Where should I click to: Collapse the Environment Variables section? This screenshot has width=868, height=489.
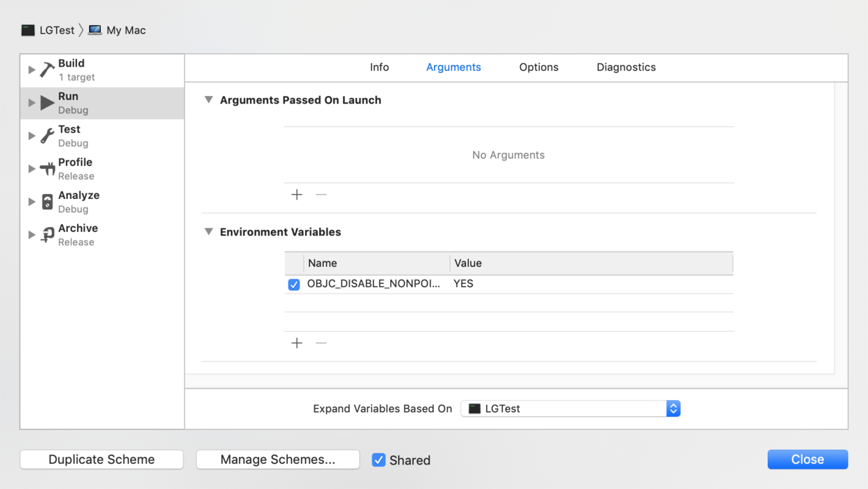coord(209,232)
